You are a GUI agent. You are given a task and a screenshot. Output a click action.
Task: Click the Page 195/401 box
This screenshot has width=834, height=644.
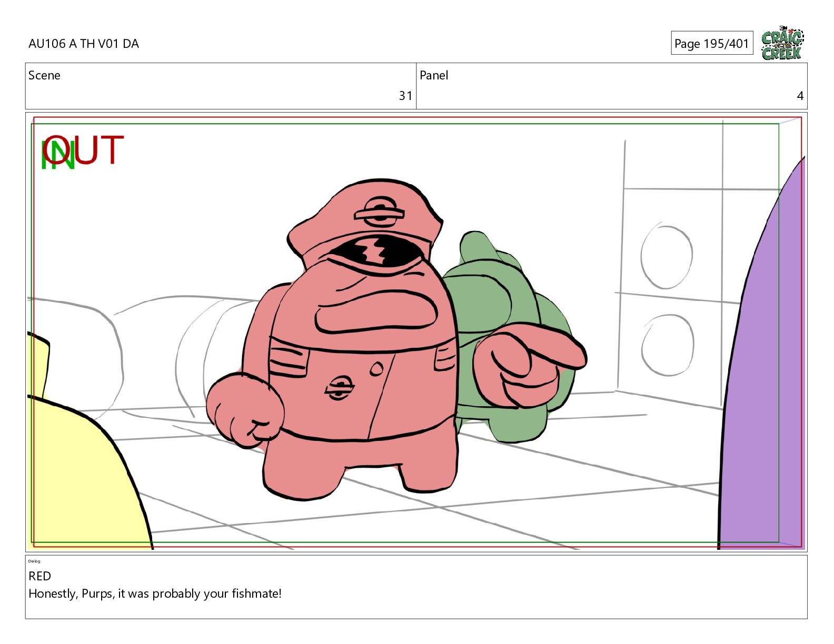(712, 43)
